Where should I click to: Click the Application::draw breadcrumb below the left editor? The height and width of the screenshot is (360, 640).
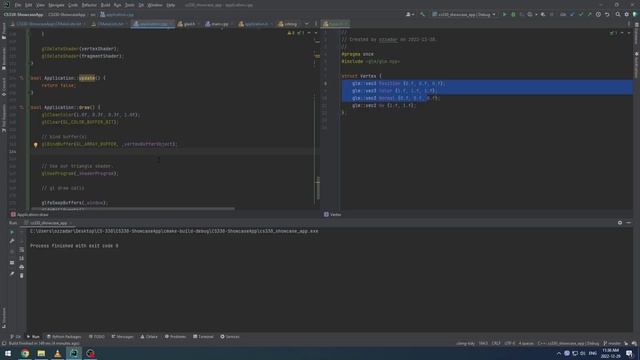(29, 214)
